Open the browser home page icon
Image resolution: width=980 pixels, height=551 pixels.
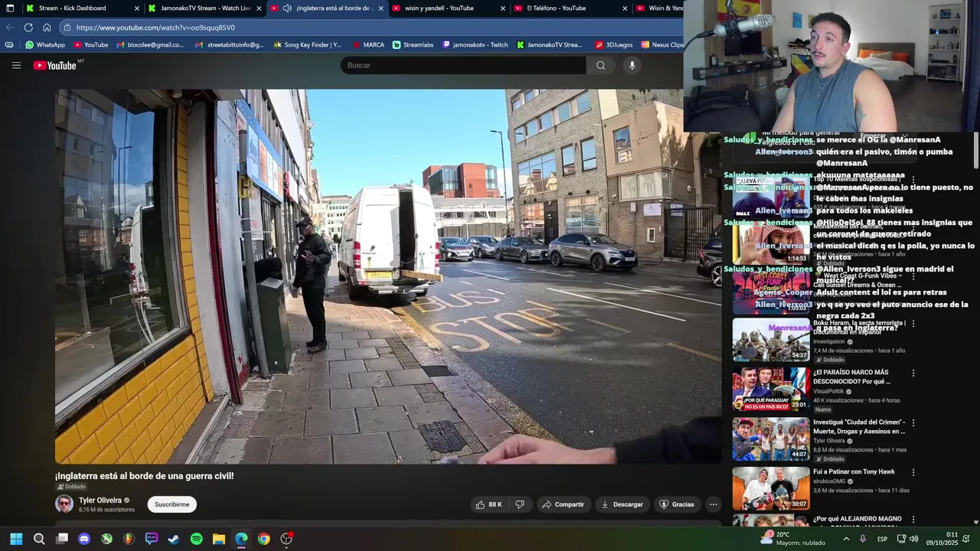pyautogui.click(x=47, y=28)
